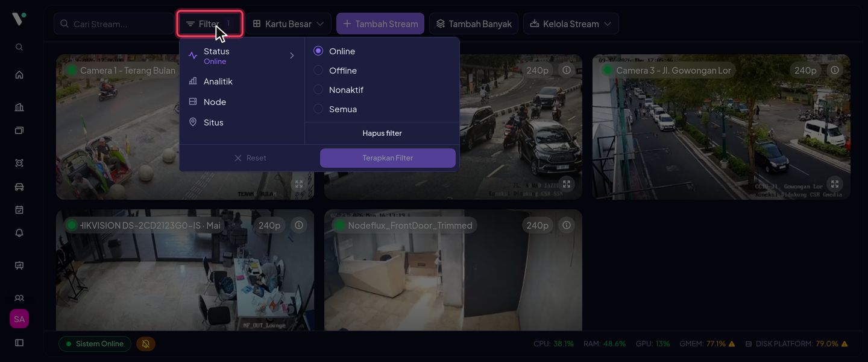Click the GPU 13% status value
The height and width of the screenshot is (362, 868).
click(662, 344)
